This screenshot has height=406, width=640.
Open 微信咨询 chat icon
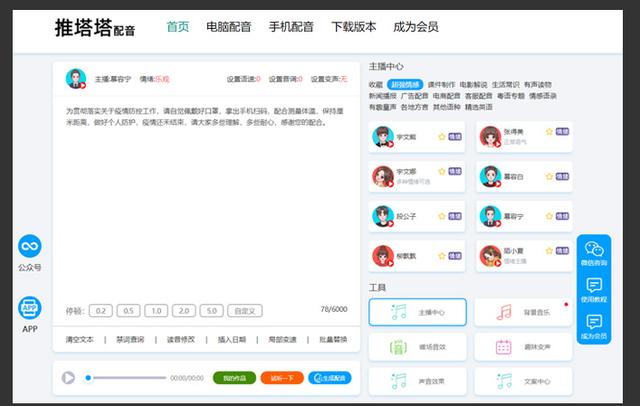point(594,250)
